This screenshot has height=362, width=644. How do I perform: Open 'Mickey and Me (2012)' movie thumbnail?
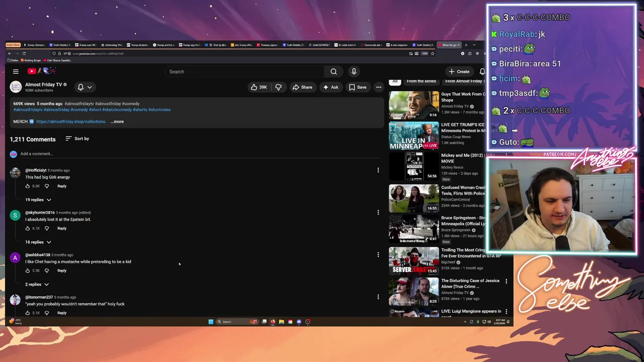pos(414,166)
